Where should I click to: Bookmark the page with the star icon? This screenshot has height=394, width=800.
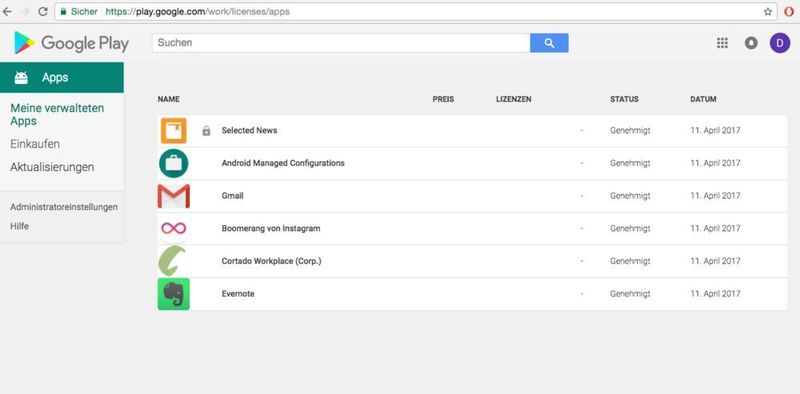pyautogui.click(x=767, y=12)
